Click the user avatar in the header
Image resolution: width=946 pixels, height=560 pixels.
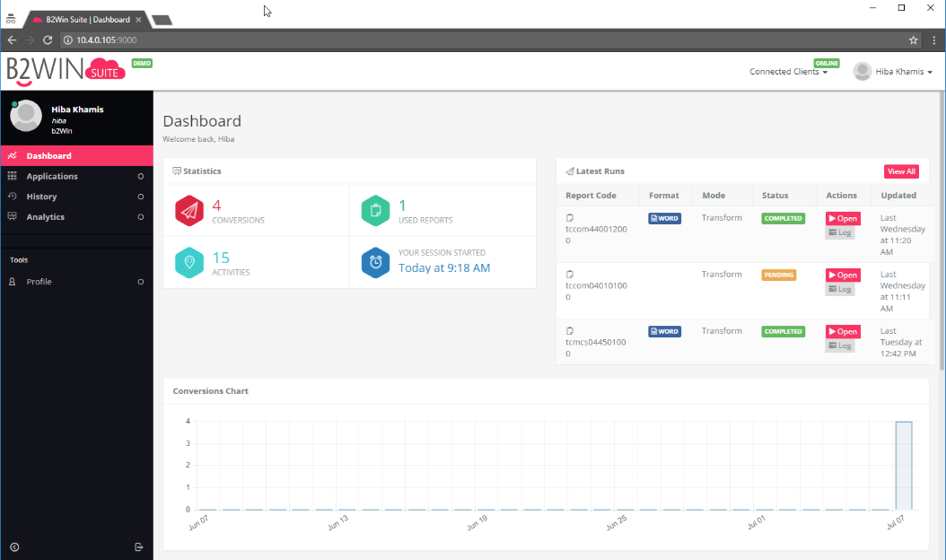point(863,71)
